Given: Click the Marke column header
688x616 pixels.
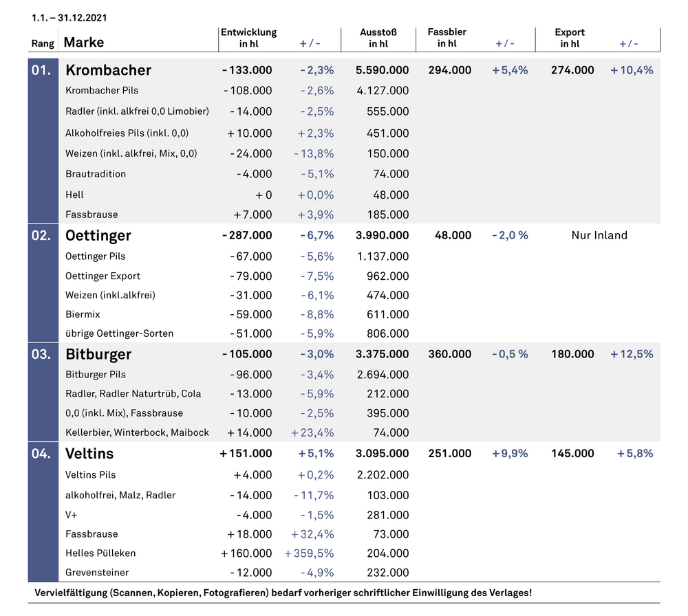Looking at the screenshot, I should pyautogui.click(x=83, y=43).
